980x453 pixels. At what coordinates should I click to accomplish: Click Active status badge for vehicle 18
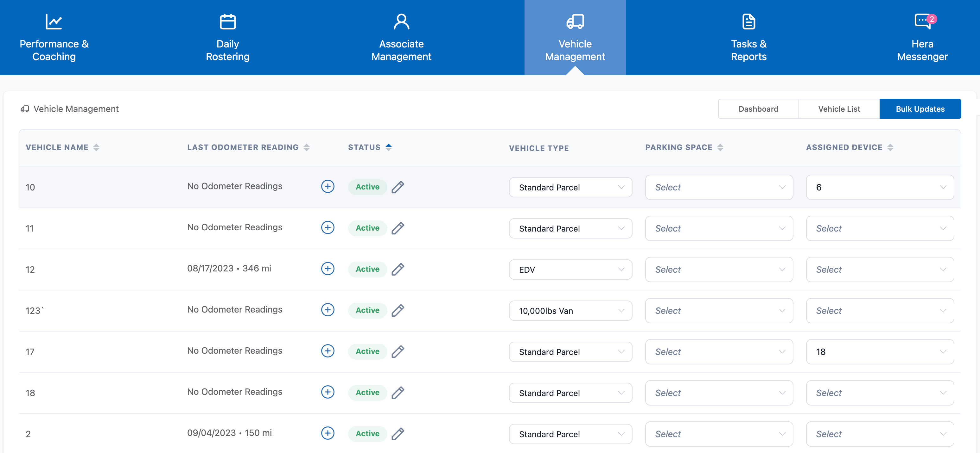click(x=367, y=393)
